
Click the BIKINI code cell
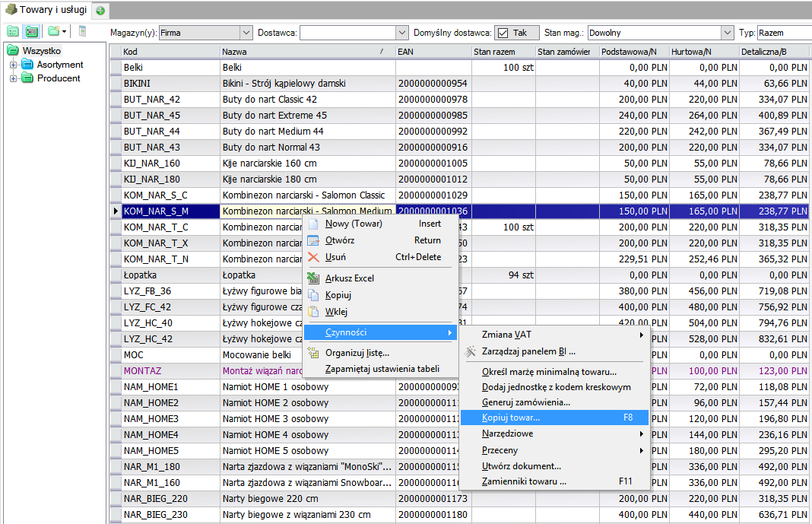click(x=170, y=84)
